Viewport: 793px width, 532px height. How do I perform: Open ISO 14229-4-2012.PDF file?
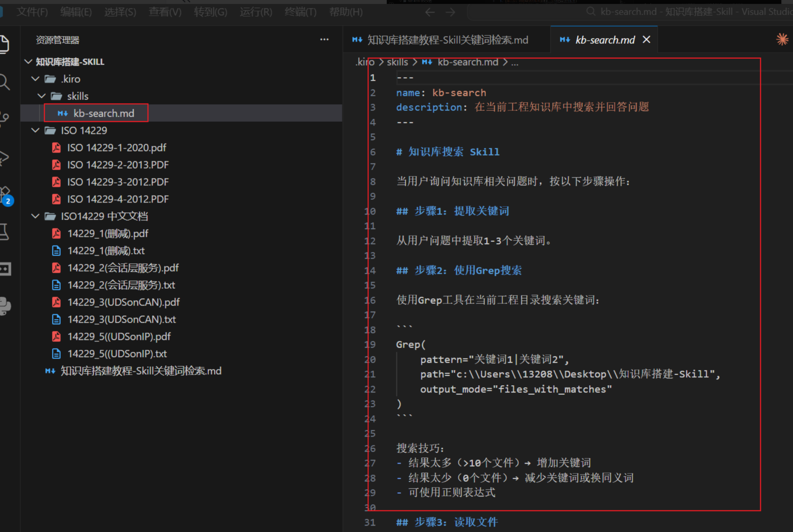click(x=118, y=199)
